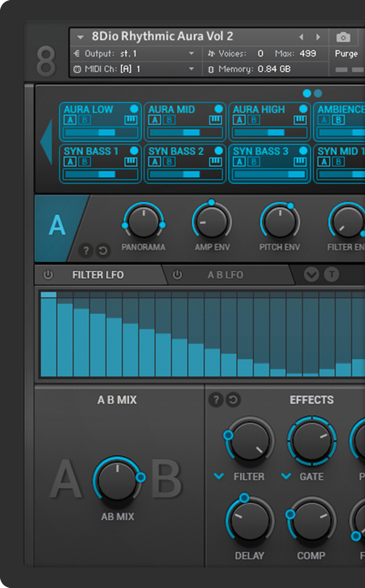The width and height of the screenshot is (365, 588).
Task: Click the large left arrow beside the sound slots
Action: point(46,142)
